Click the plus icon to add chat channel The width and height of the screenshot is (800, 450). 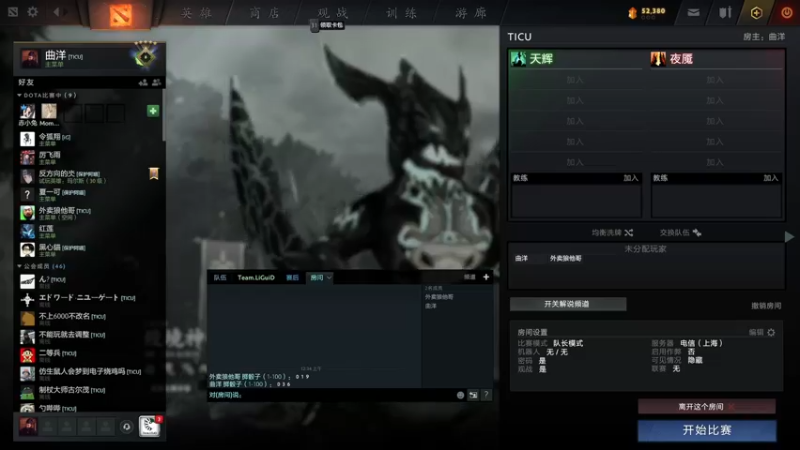tap(486, 277)
